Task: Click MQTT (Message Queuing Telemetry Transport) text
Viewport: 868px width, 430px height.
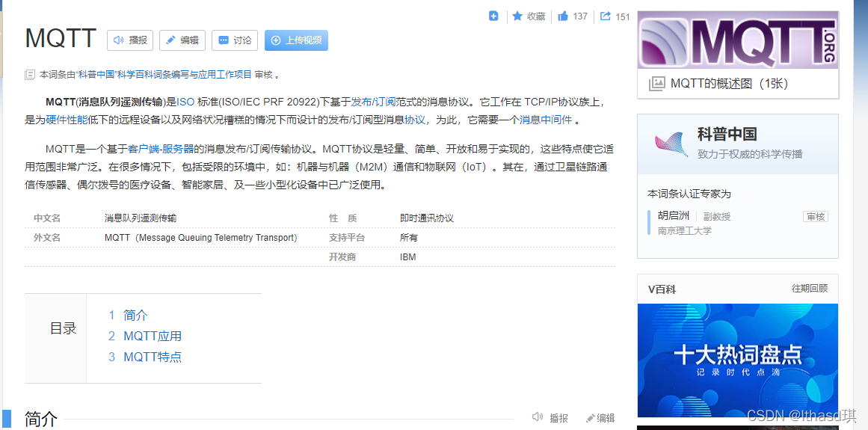Action: coord(201,238)
